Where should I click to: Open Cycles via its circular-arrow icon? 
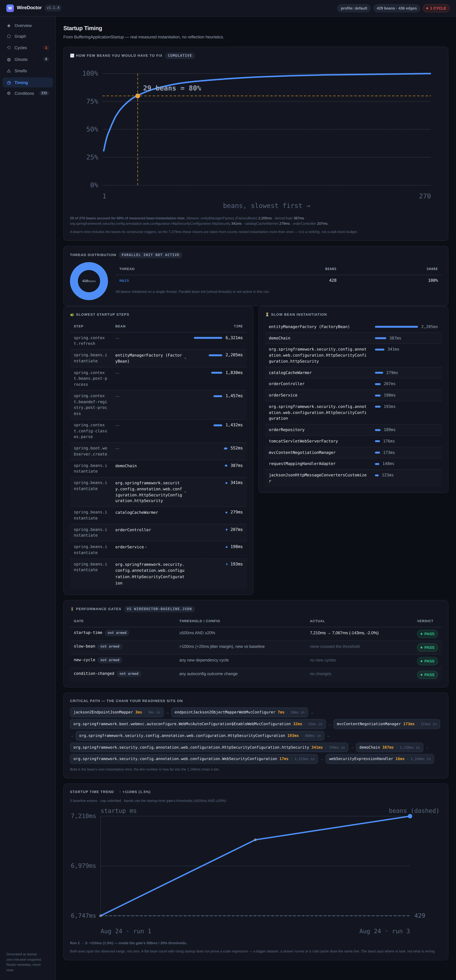[9, 48]
